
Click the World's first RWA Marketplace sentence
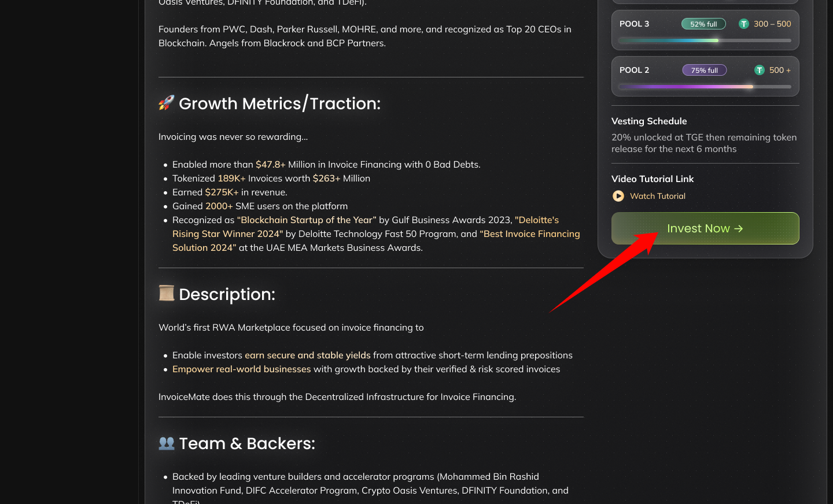291,327
